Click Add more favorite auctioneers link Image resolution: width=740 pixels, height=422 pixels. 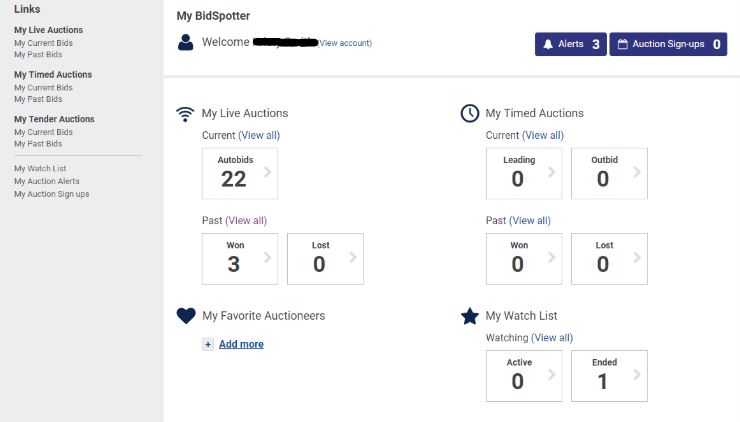(x=241, y=344)
